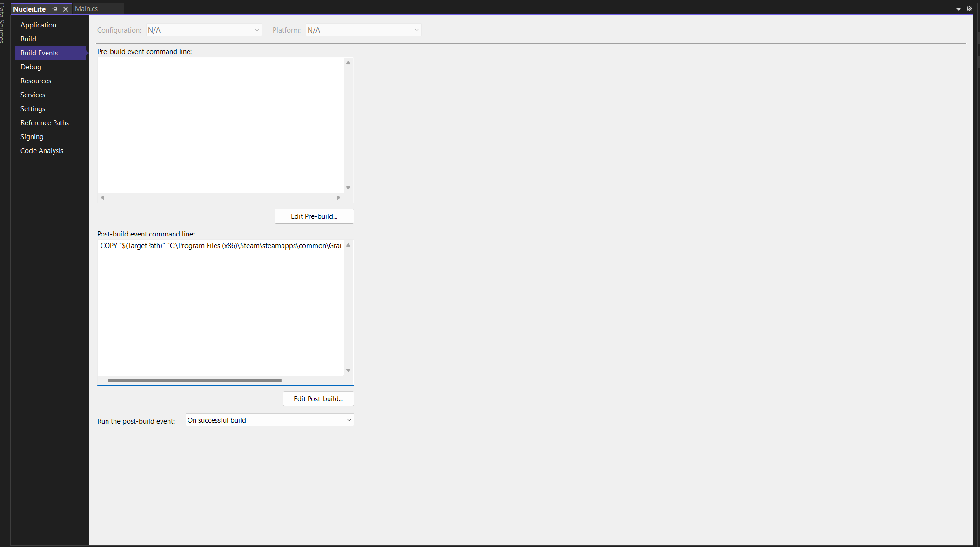Open the Run the post-build event dropdown

pos(269,420)
